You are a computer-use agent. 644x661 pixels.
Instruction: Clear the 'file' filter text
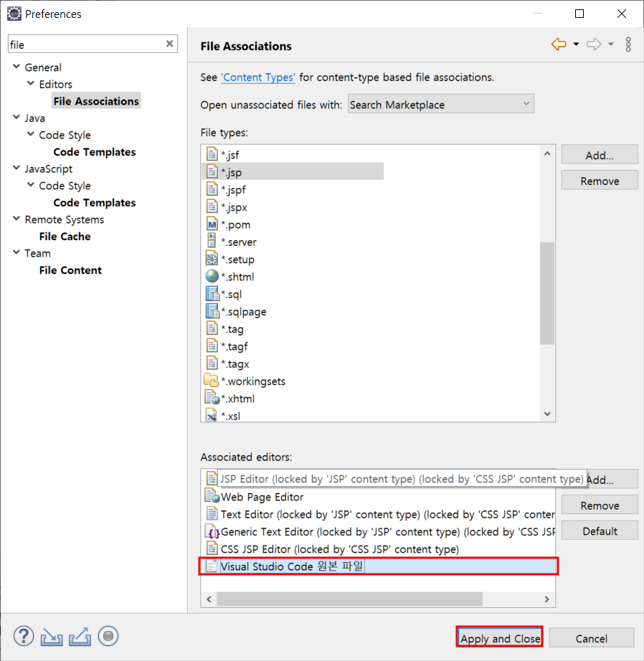[169, 44]
